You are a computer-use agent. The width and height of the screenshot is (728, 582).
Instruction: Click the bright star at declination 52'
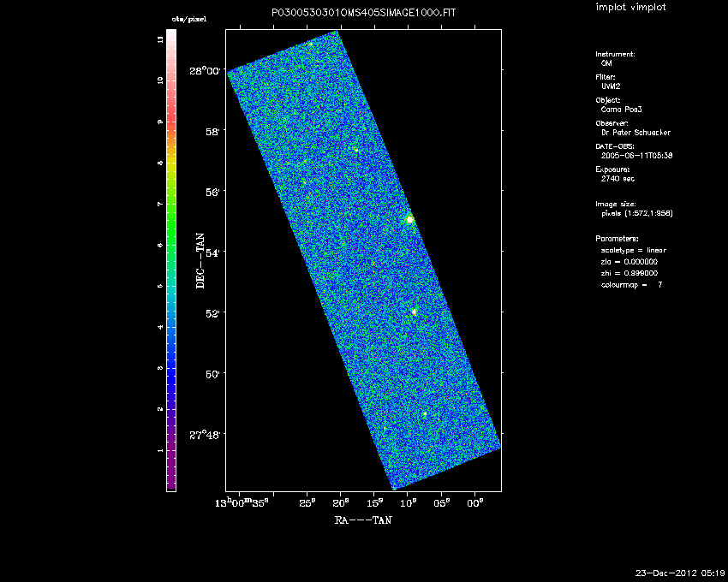click(x=415, y=312)
